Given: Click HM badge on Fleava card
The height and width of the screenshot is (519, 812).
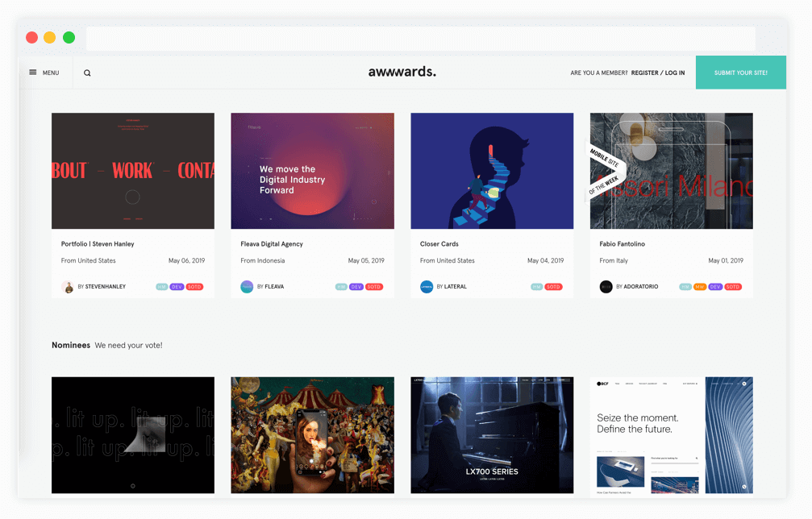Looking at the screenshot, I should pyautogui.click(x=341, y=287).
